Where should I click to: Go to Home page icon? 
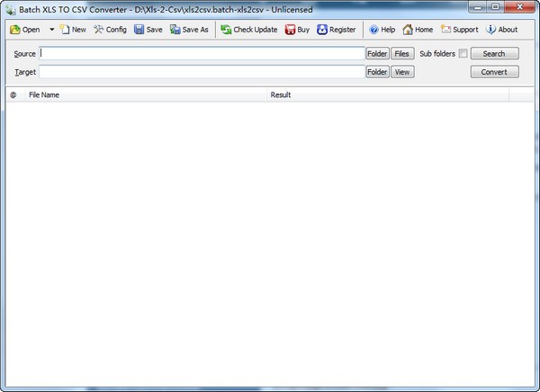[x=408, y=30]
